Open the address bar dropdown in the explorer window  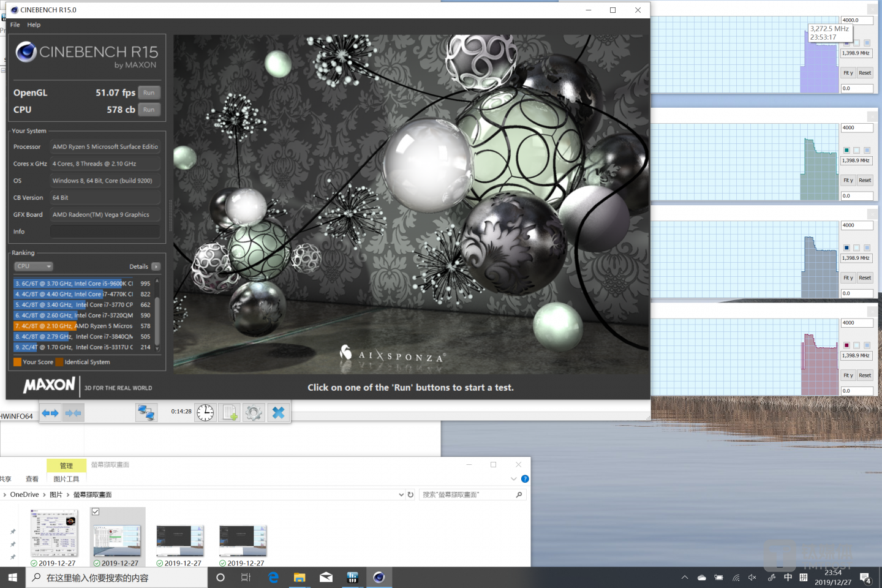400,494
